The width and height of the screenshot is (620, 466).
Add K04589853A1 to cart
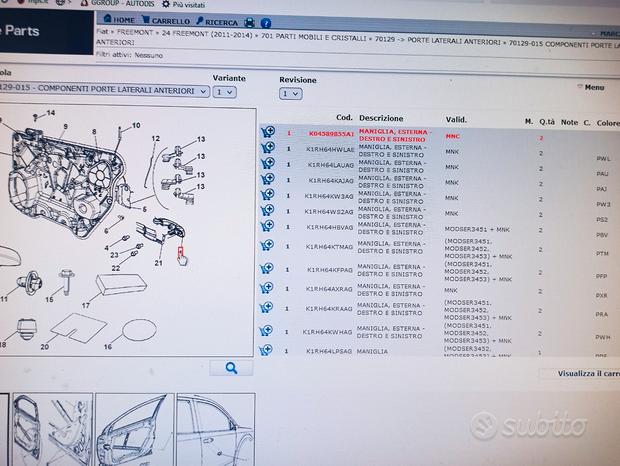[268, 132]
